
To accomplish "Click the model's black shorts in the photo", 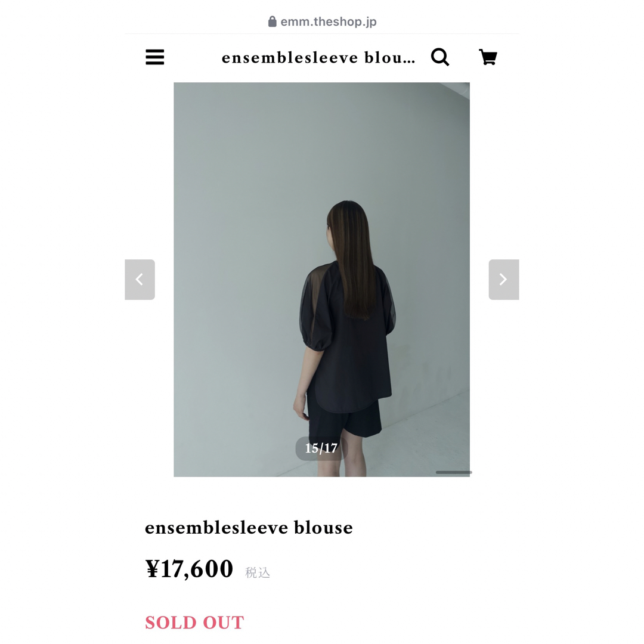I will (344, 423).
